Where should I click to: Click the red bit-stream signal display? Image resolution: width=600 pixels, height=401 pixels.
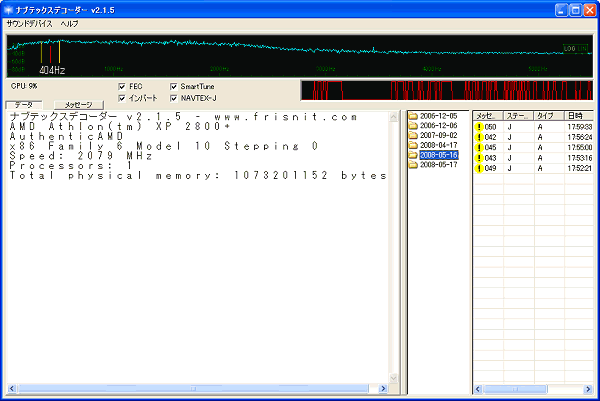click(447, 90)
